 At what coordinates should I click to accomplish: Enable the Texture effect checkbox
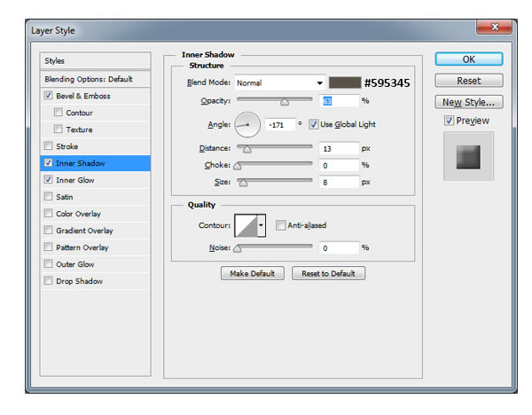(x=59, y=129)
